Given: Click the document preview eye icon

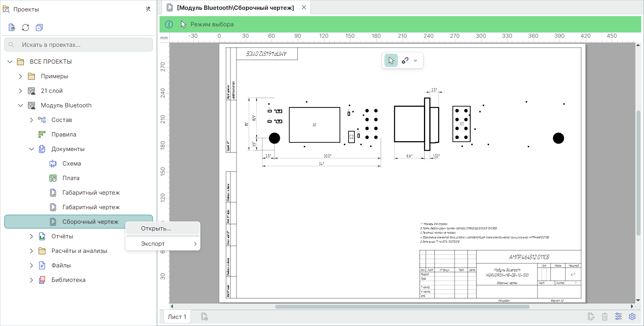Looking at the screenshot, I should 12,28.
